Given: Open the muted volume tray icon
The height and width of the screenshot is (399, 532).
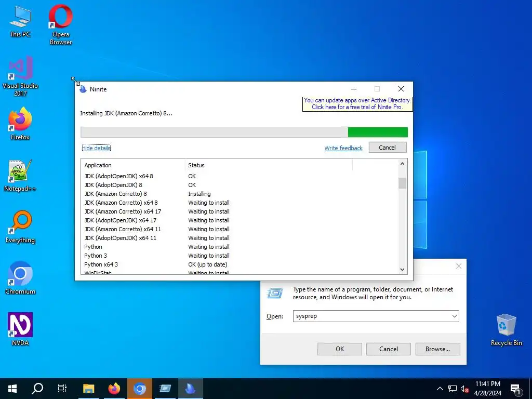Looking at the screenshot, I should tap(464, 389).
